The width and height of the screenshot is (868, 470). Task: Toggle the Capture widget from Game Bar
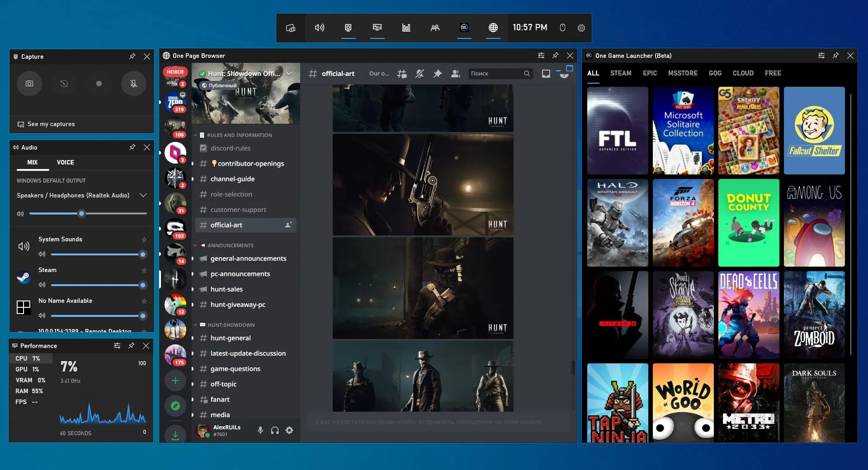coord(348,28)
